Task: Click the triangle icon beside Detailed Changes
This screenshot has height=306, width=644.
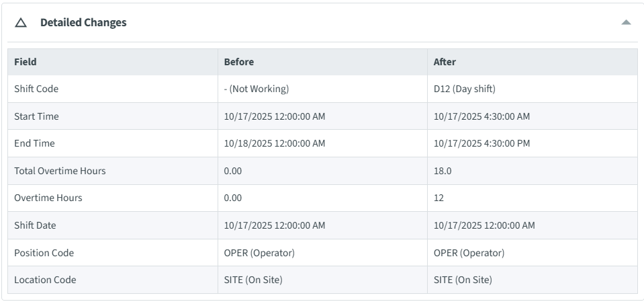Action: (x=21, y=23)
